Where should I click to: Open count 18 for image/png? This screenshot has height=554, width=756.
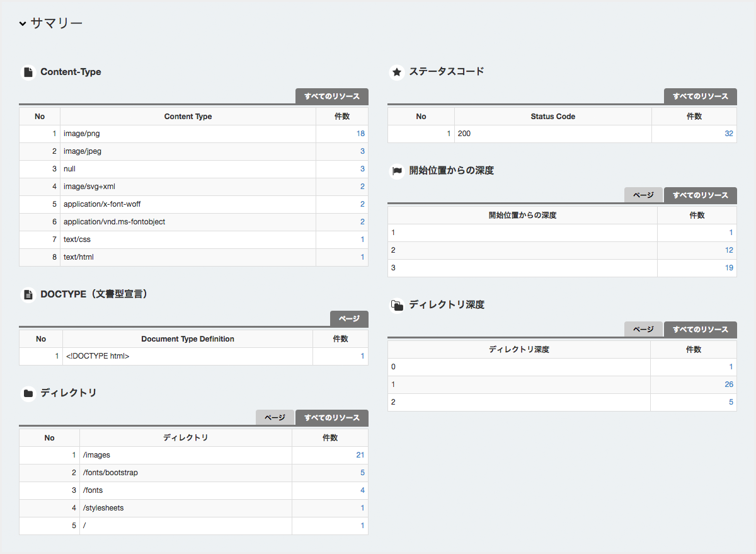360,134
